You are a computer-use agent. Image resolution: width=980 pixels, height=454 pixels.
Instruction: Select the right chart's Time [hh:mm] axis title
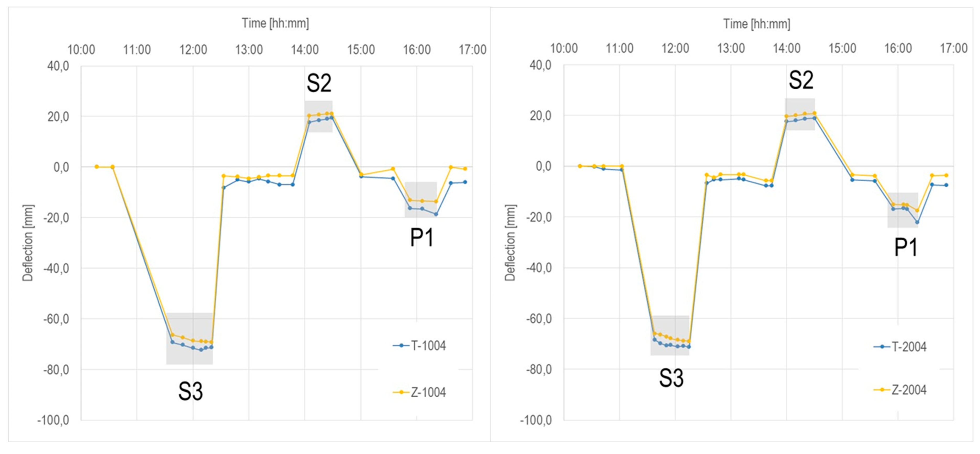click(756, 24)
